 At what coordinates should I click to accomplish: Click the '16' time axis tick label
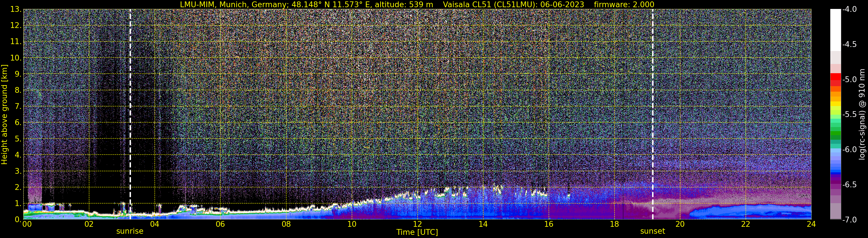[x=548, y=224]
